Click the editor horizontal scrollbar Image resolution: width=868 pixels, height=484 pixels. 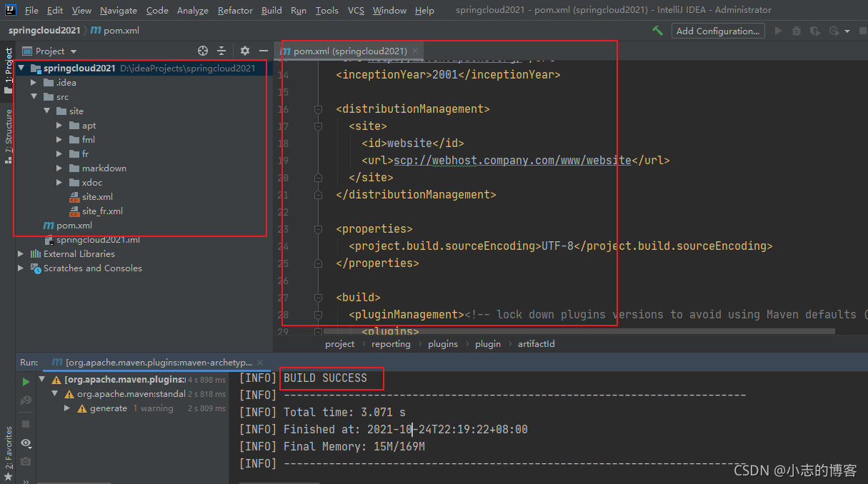(x=579, y=332)
